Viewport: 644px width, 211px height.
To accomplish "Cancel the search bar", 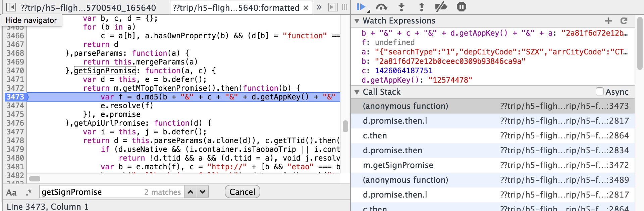I will click(242, 192).
